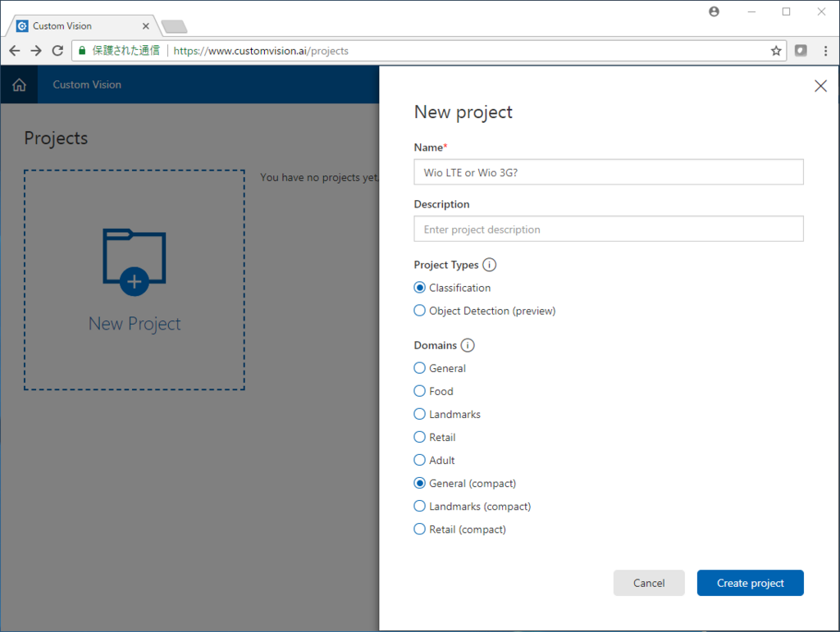This screenshot has height=632, width=840.
Task: Click the browser address bar URL
Action: (261, 51)
